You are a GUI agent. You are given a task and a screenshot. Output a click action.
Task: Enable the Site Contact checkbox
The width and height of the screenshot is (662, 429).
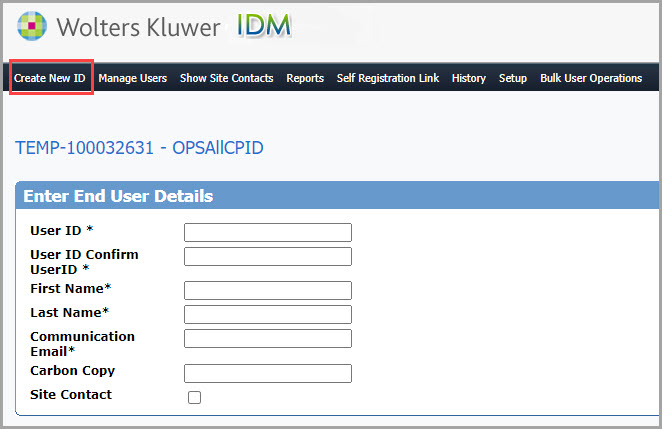(194, 397)
